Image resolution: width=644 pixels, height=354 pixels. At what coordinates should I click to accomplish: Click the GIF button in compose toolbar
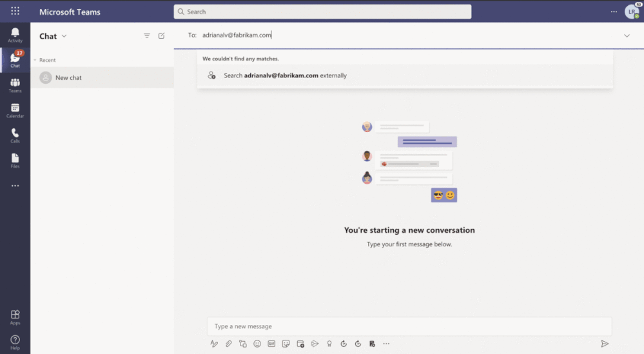271,344
